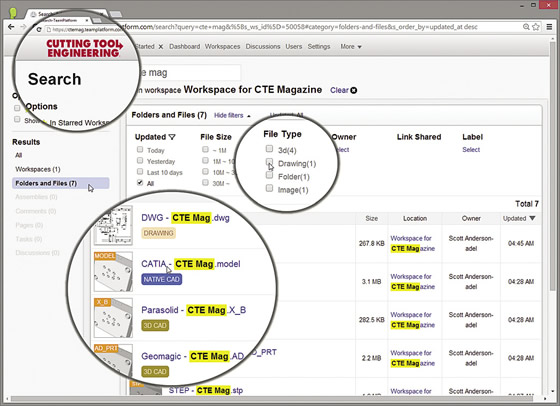Open Parasolid X_B file thumbnail
Screen dimensions: 560x406
pos(113,318)
